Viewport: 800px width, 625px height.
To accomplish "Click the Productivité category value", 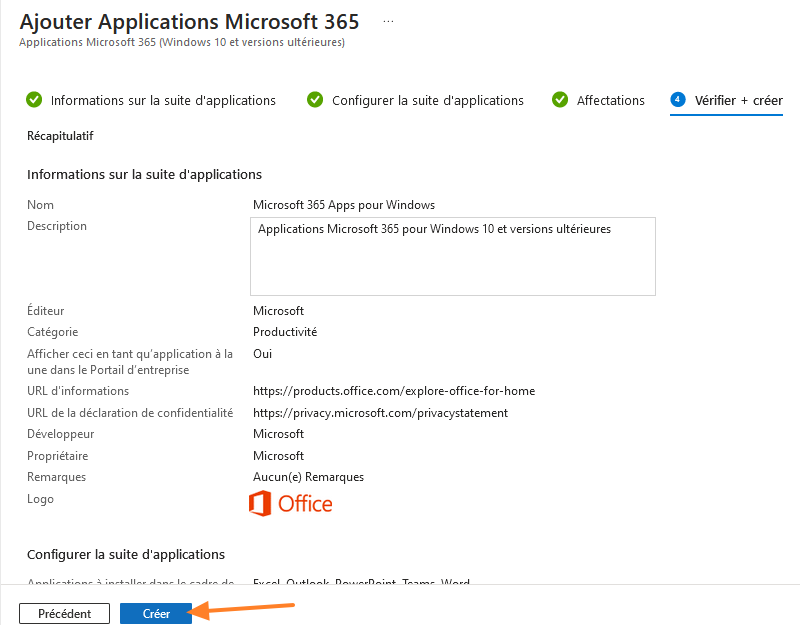I will 285,332.
